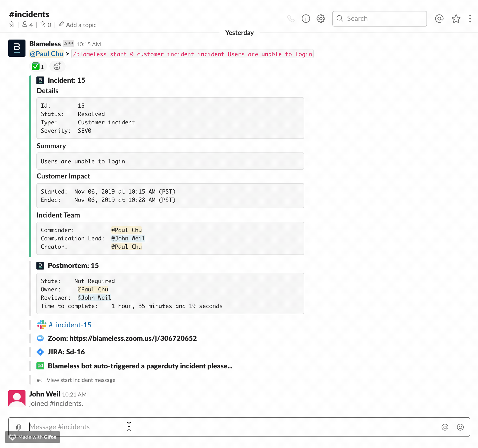Open @John Weil as Communication Lead
The width and height of the screenshot is (478, 448).
[128, 238]
